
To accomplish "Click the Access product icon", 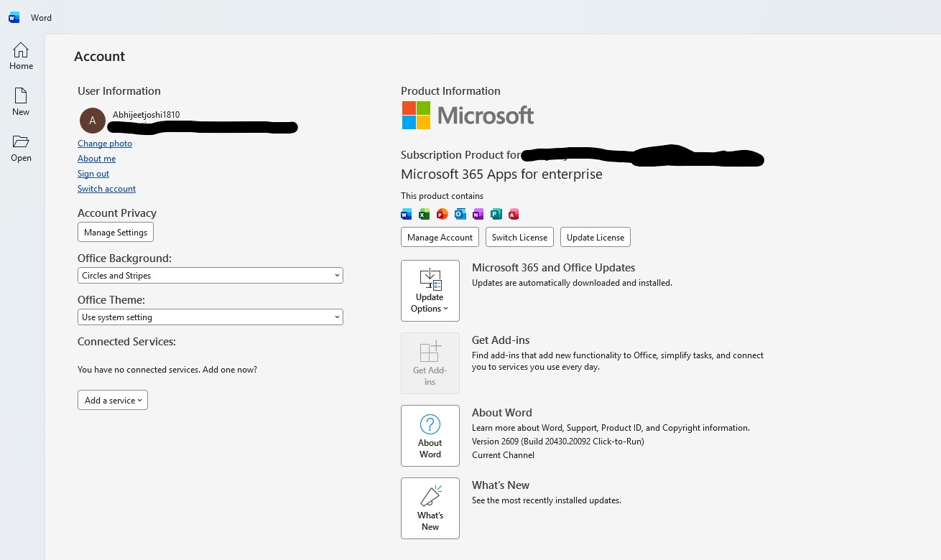I will (514, 214).
